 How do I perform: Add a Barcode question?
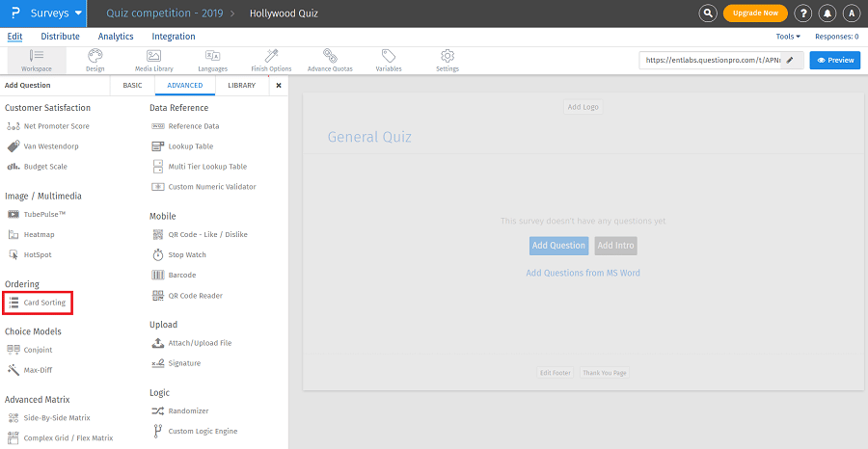coord(174,275)
